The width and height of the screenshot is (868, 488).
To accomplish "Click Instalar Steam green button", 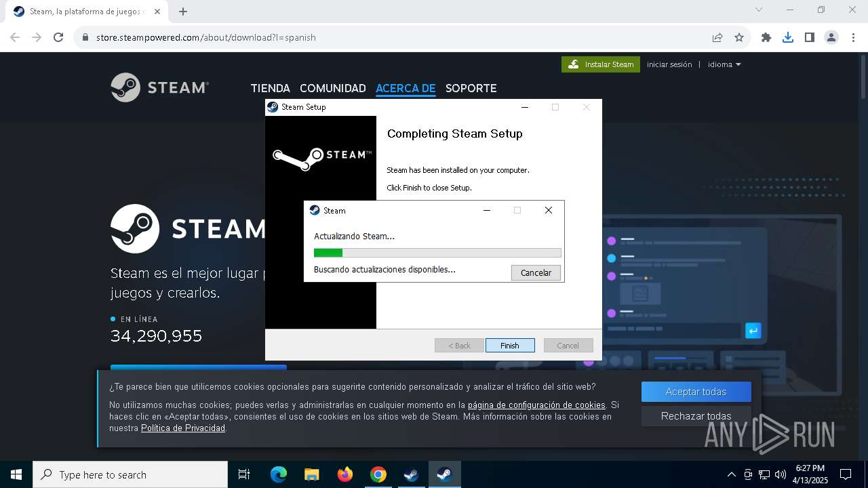I will click(x=601, y=64).
